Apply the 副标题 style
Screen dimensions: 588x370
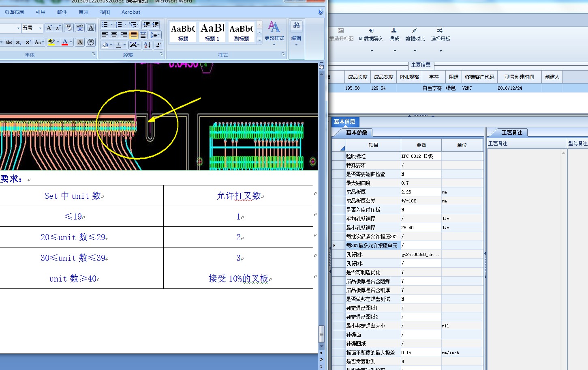[242, 32]
